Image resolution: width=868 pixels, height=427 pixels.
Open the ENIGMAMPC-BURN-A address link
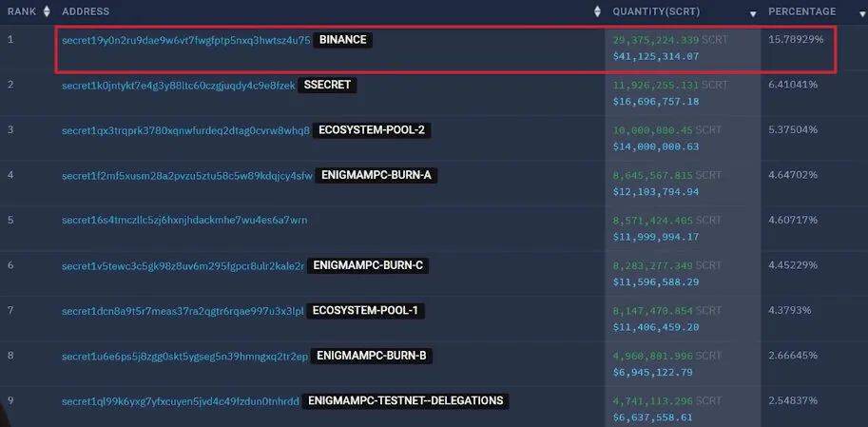coord(187,176)
